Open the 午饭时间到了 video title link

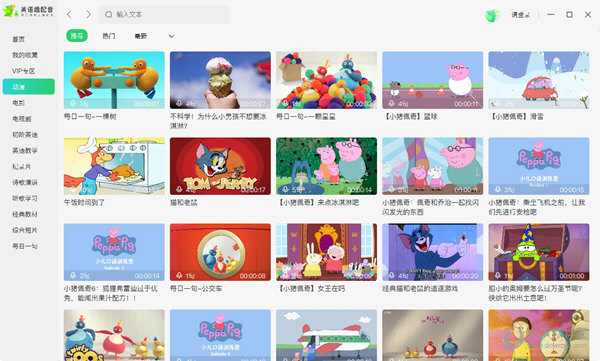(84, 203)
